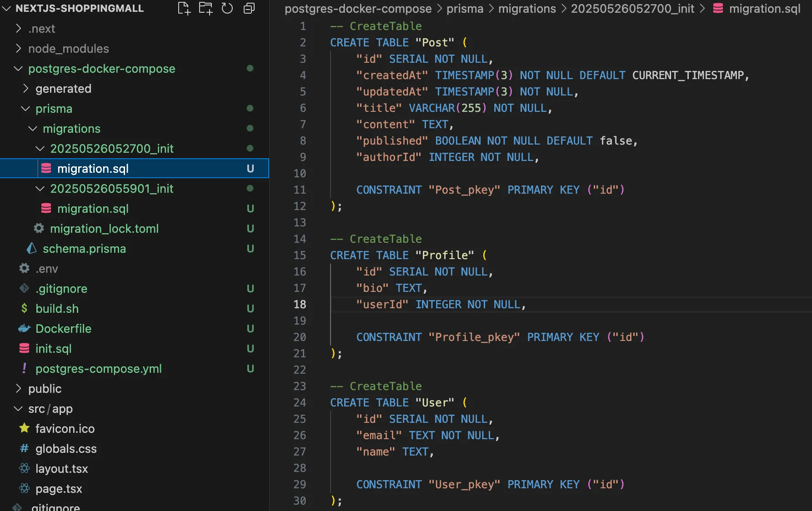Collapse the 20250526055901_init folder

(40, 188)
